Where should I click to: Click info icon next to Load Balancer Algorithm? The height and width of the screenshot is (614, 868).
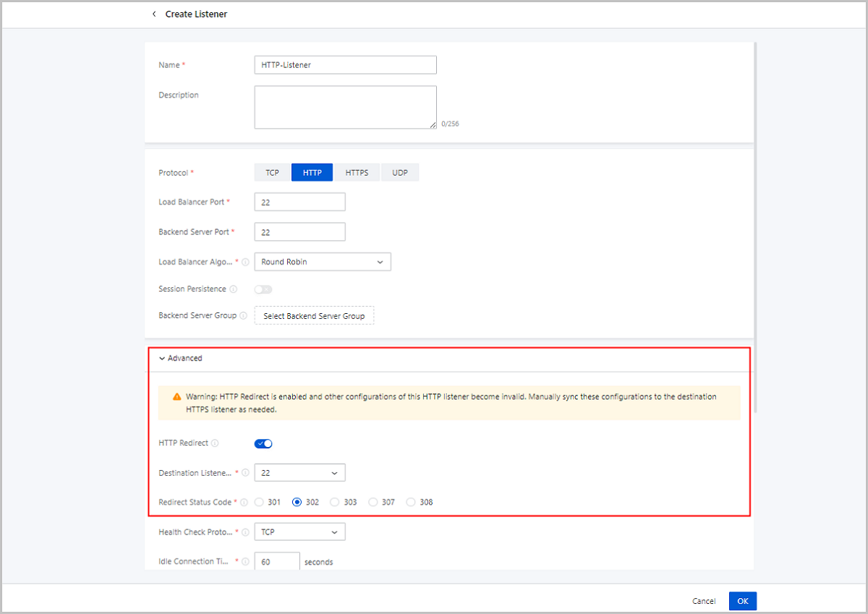(x=246, y=262)
